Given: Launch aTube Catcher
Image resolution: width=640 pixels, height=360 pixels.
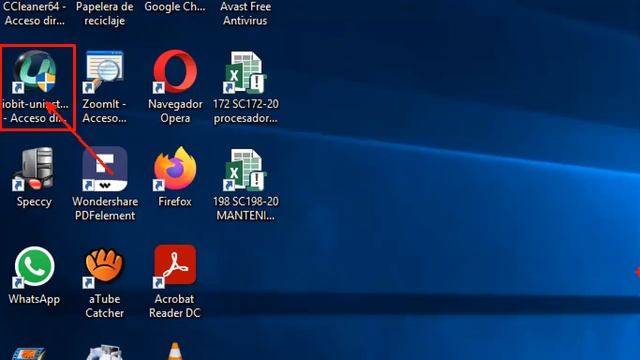Looking at the screenshot, I should click(104, 267).
